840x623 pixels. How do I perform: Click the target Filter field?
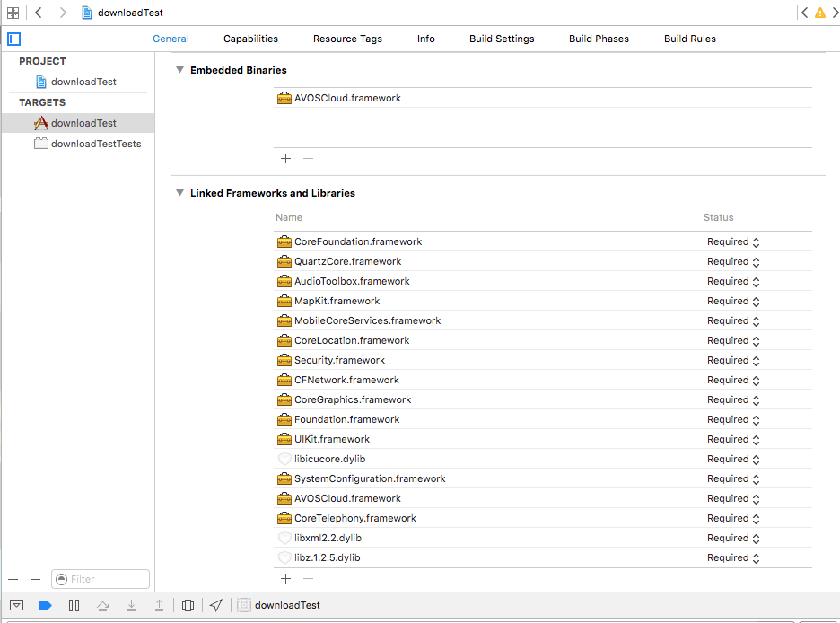click(101, 579)
